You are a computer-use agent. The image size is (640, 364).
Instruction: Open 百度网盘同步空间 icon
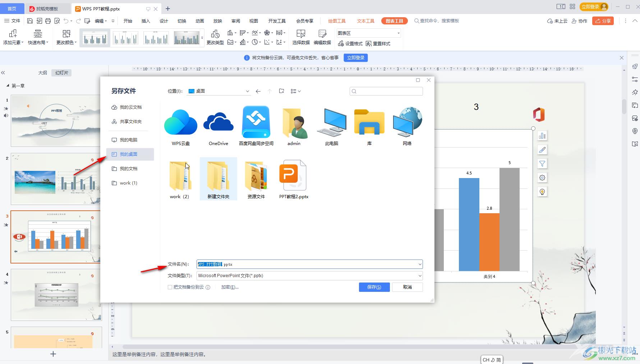click(256, 122)
